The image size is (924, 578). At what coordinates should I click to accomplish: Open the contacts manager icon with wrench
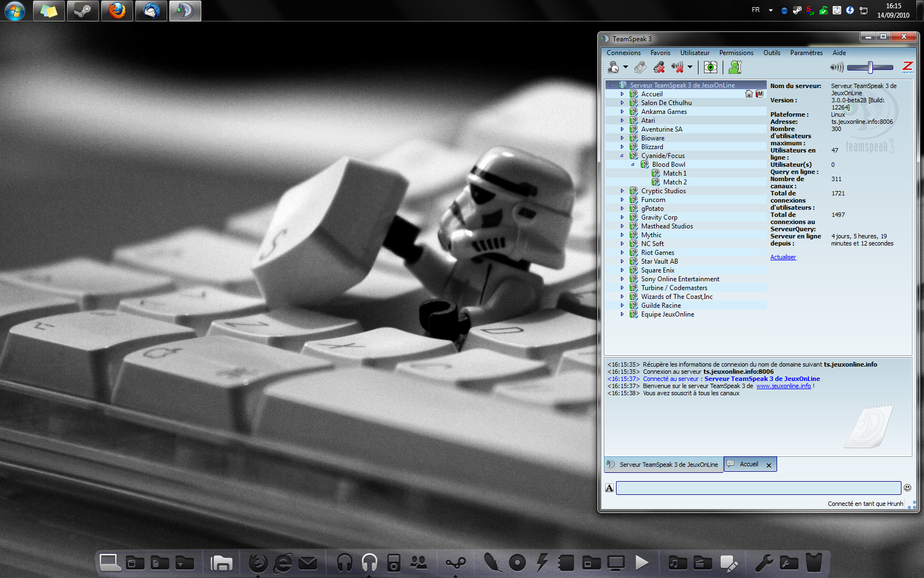click(x=735, y=67)
